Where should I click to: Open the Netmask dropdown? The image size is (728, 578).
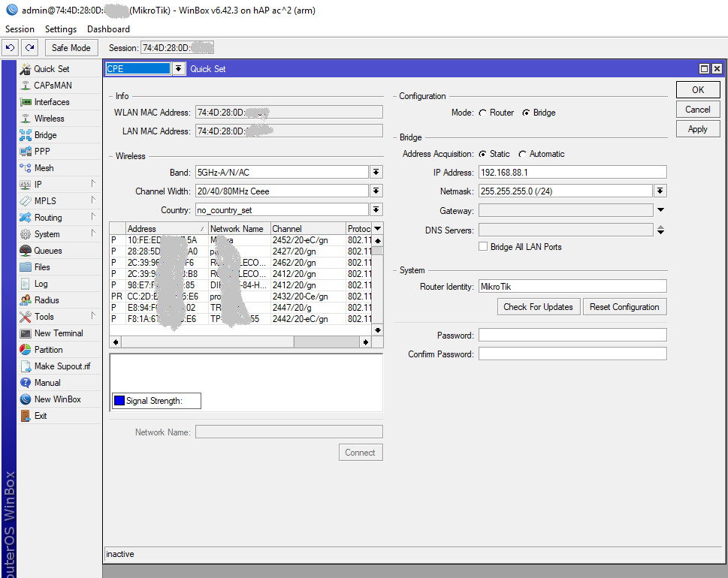(x=660, y=191)
